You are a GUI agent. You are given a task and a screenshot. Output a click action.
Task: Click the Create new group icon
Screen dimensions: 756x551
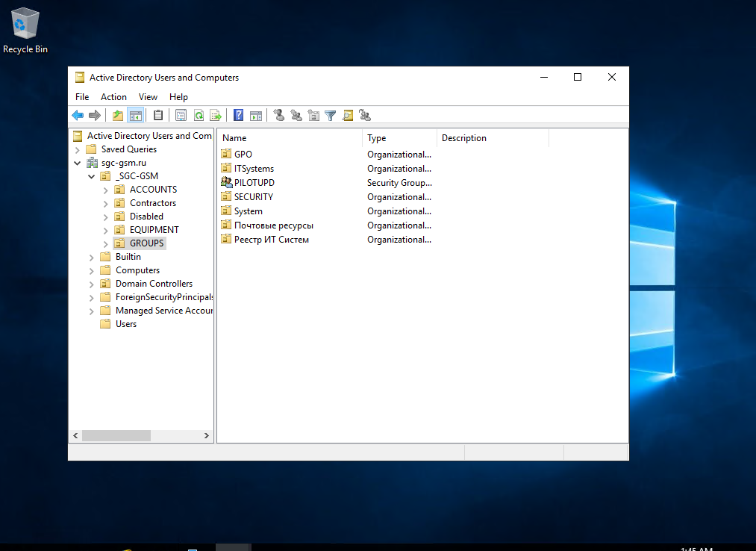(296, 115)
